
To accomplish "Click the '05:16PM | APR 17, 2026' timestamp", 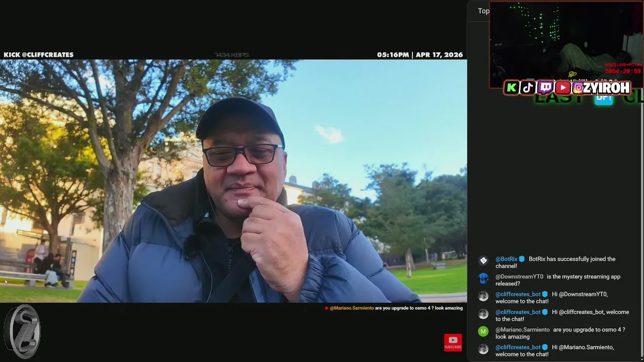I will [x=420, y=55].
